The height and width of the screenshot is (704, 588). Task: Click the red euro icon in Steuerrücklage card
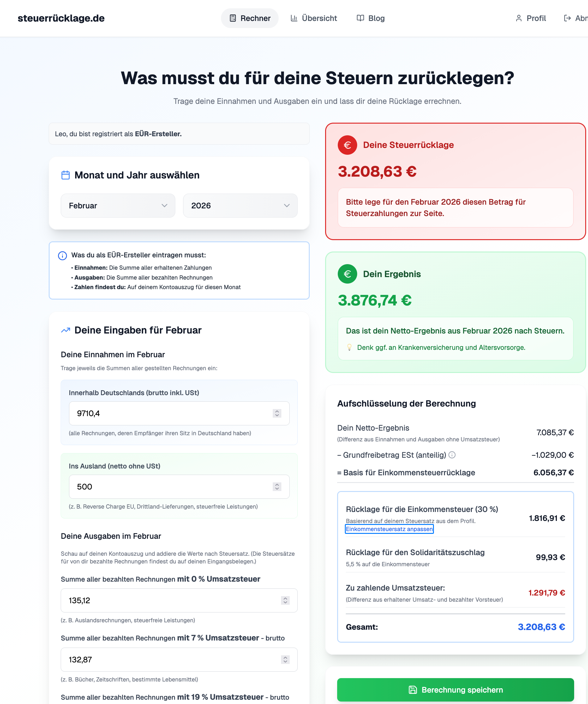click(347, 145)
